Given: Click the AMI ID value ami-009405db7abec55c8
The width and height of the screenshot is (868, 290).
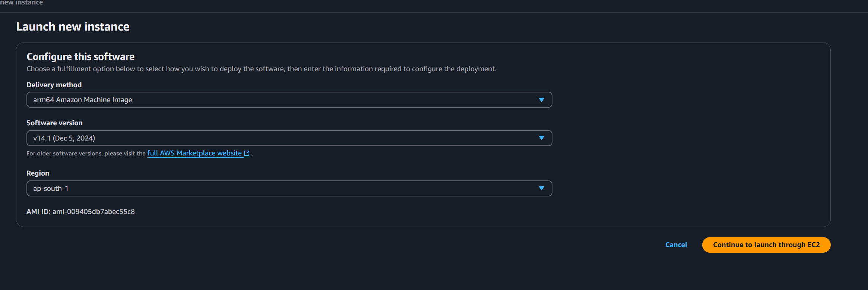Looking at the screenshot, I should (x=94, y=212).
